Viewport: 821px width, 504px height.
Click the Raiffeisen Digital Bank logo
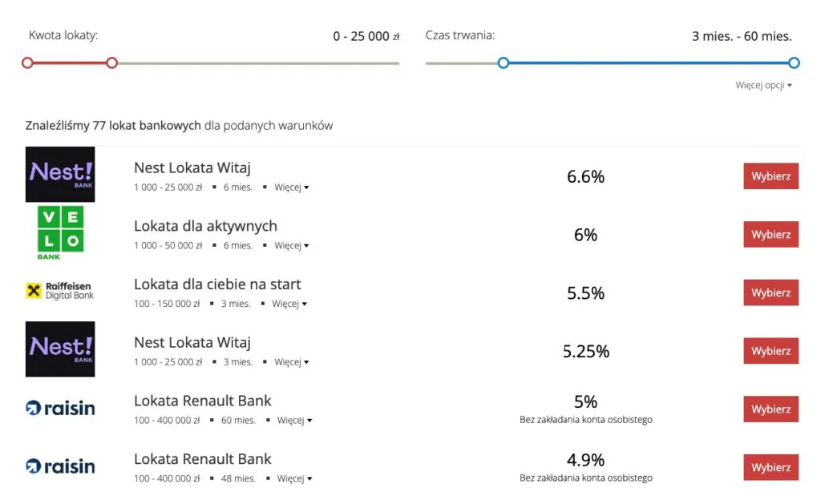click(x=59, y=291)
